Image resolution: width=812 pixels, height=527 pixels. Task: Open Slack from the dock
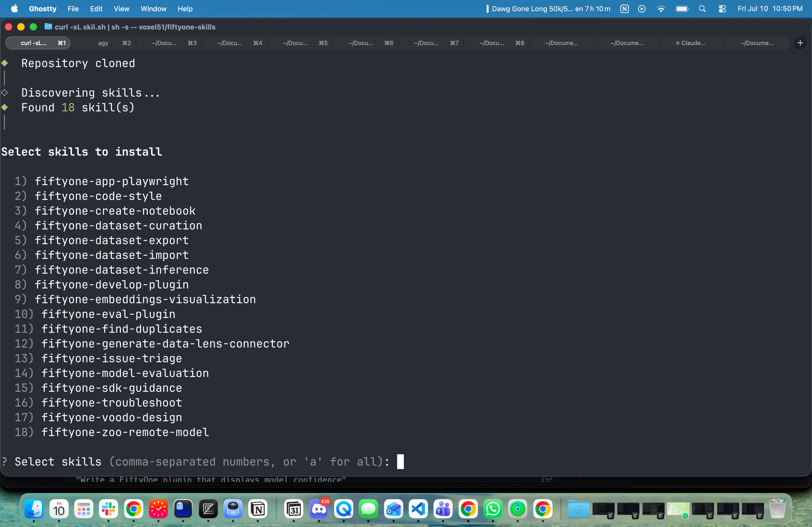click(108, 509)
